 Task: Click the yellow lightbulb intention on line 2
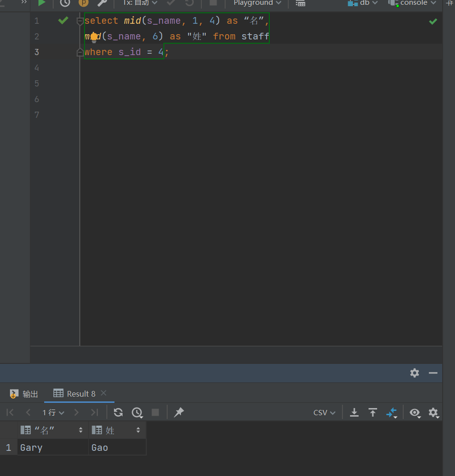point(94,37)
